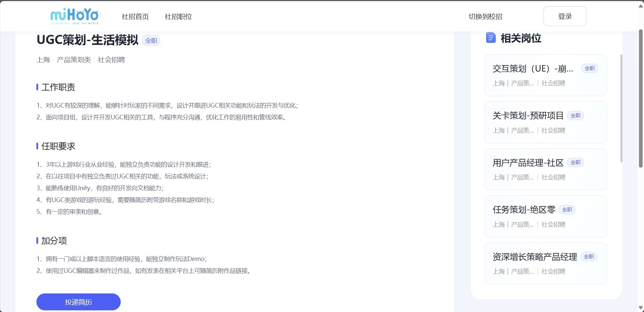
Task: Click the miHoYo logo
Action: point(74,16)
